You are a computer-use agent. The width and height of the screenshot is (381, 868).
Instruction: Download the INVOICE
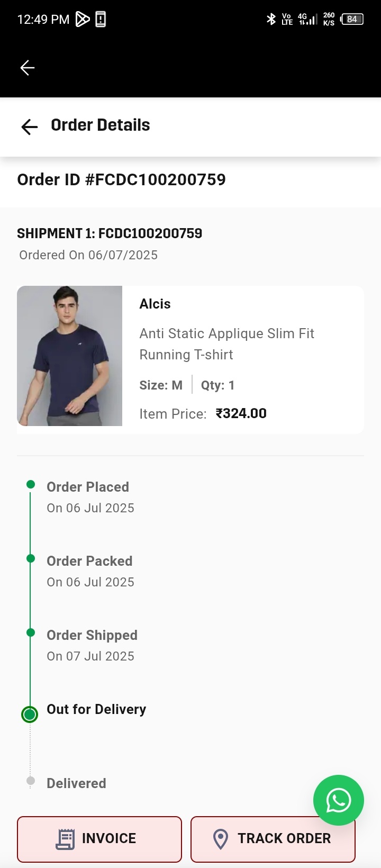(99, 839)
